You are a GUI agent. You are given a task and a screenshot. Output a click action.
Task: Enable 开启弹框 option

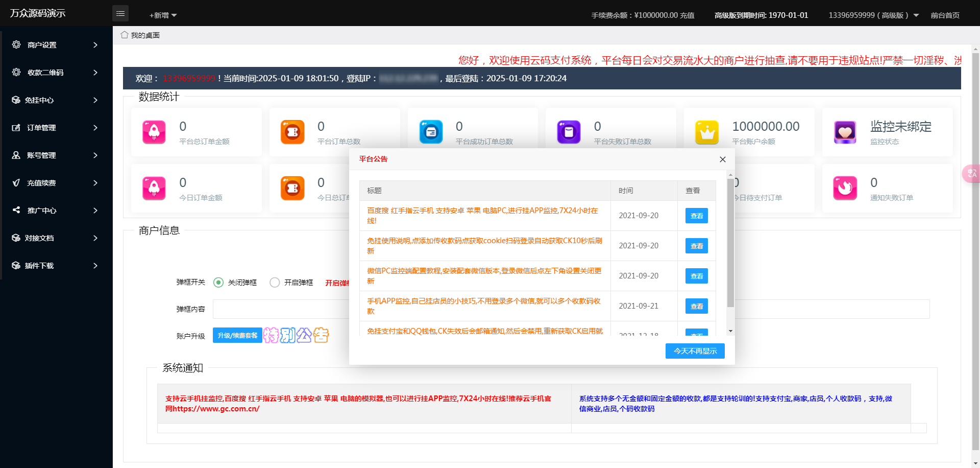pos(275,282)
